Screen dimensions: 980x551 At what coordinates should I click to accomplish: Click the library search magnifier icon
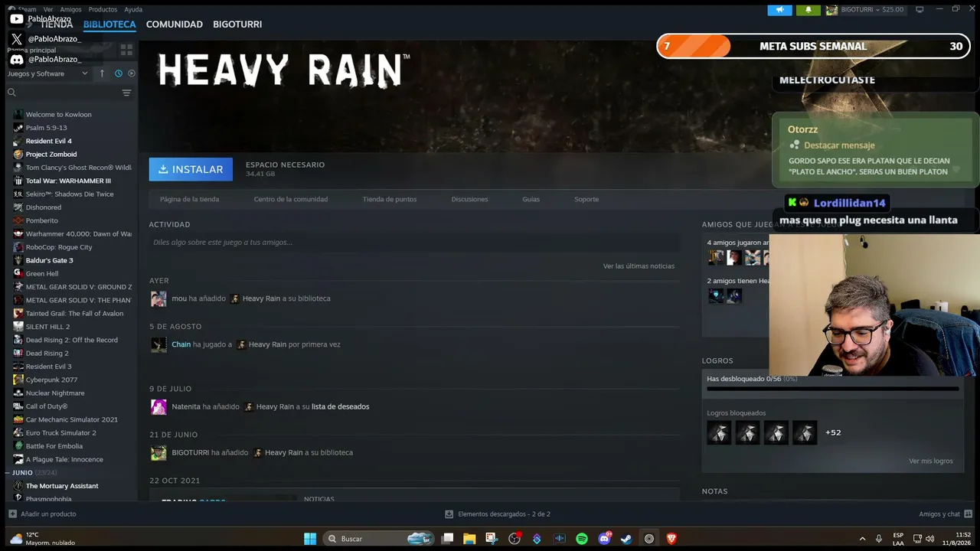(11, 93)
